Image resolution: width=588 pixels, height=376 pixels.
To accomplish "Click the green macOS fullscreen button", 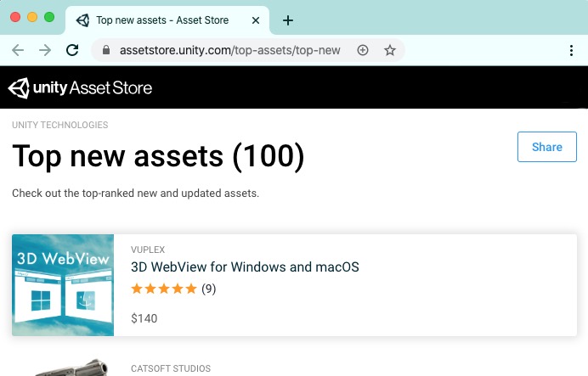I will 49,17.
